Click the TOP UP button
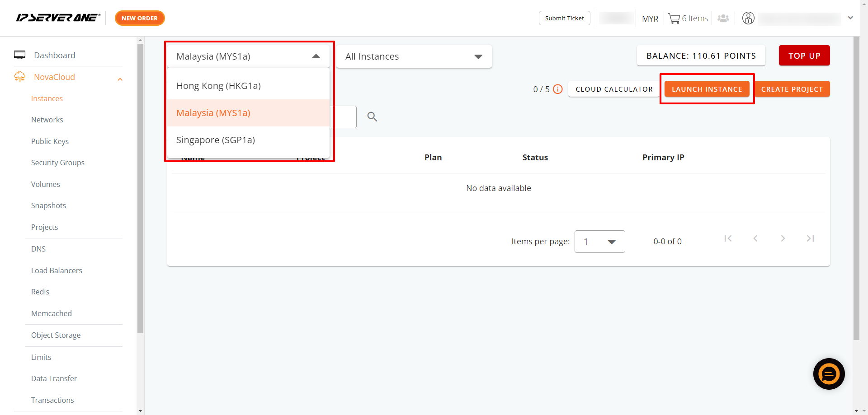 [x=804, y=56]
